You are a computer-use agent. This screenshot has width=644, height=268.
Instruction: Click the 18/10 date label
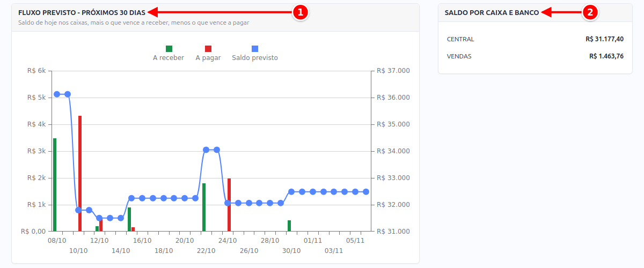[163, 251]
